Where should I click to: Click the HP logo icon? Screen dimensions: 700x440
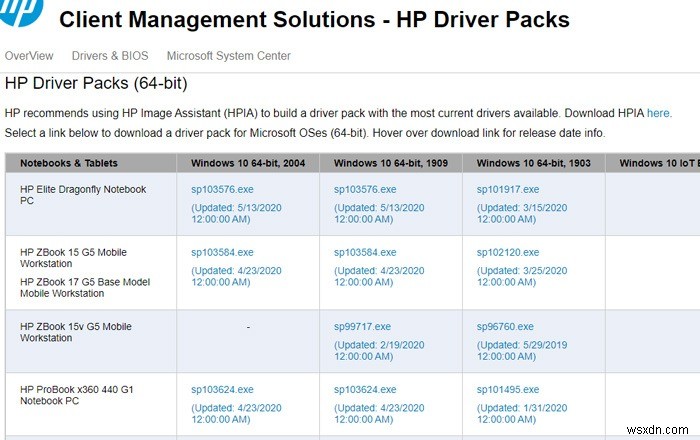(x=22, y=17)
